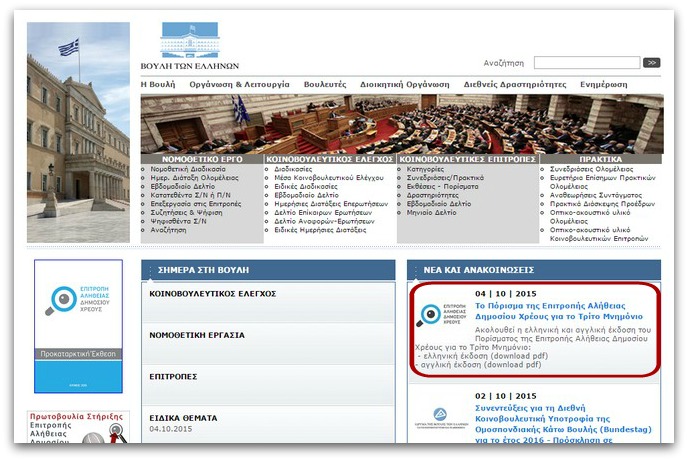Open the Η Βουλή menu
The height and width of the screenshot is (461, 688).
[x=157, y=85]
